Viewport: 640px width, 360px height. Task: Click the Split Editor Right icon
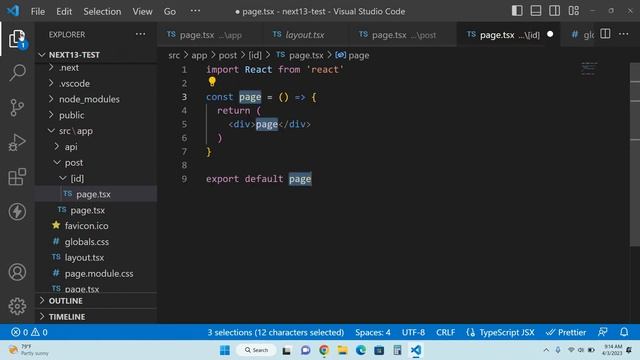pyautogui.click(x=605, y=34)
